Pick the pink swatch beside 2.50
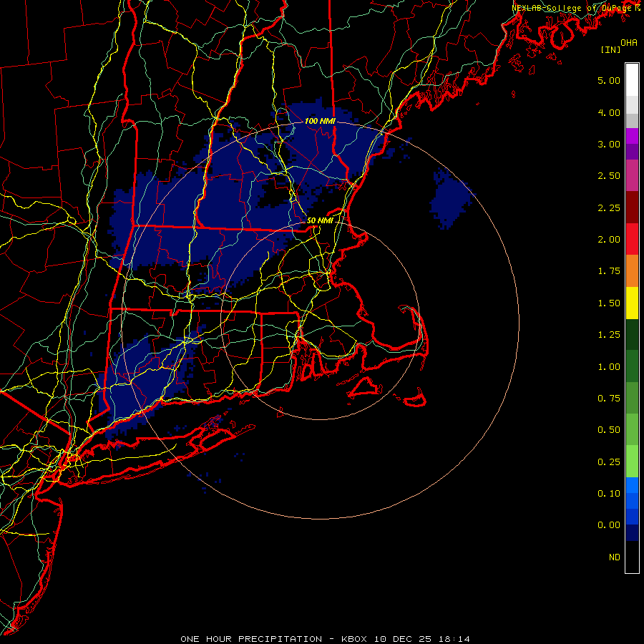This screenshot has height=644, width=644. (x=632, y=175)
